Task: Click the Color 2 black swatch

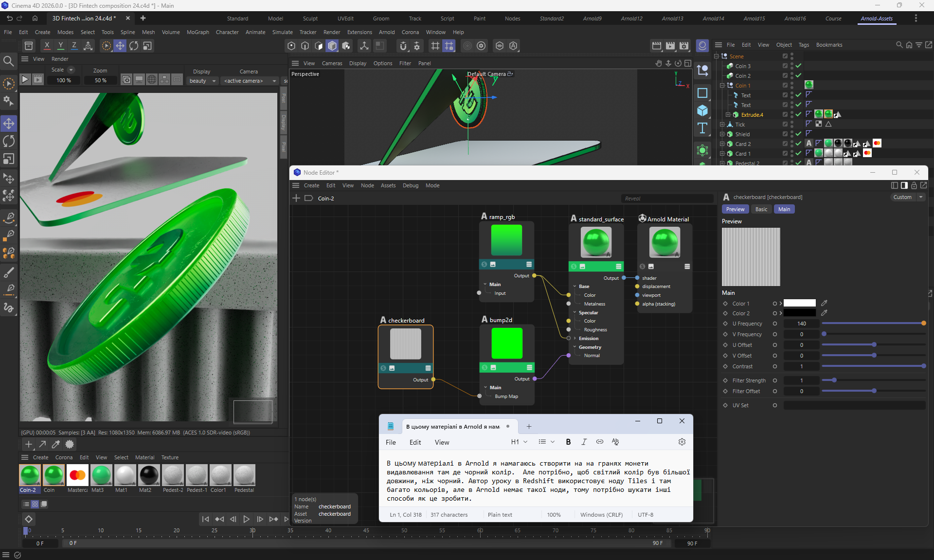Action: point(799,313)
